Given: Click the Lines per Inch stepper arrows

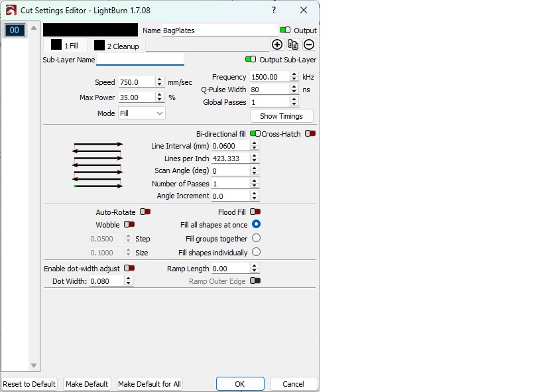Looking at the screenshot, I should coord(254,158).
